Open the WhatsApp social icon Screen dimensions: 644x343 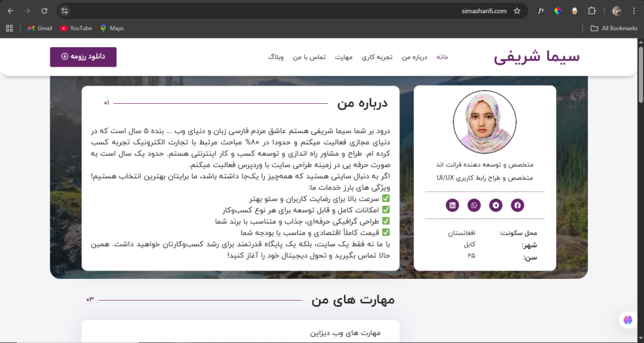tap(474, 205)
